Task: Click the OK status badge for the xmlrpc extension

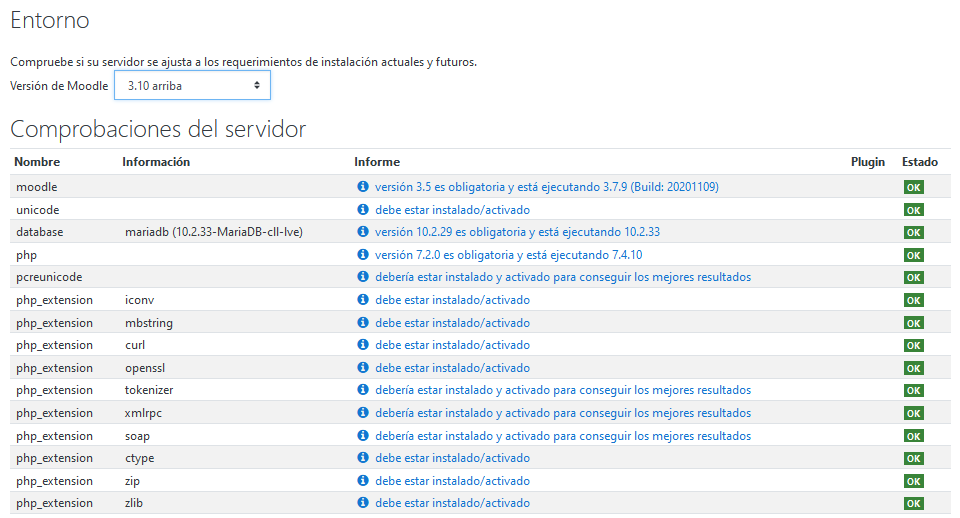Action: click(913, 413)
